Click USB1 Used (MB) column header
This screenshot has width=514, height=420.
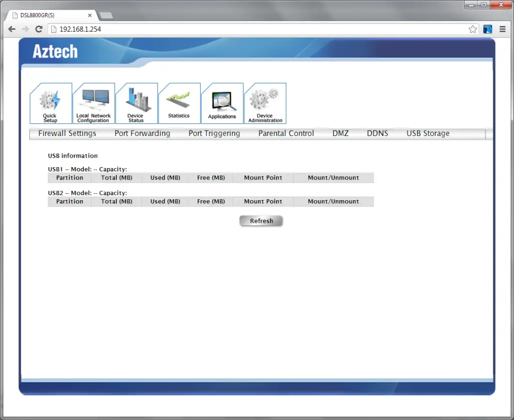[165, 178]
